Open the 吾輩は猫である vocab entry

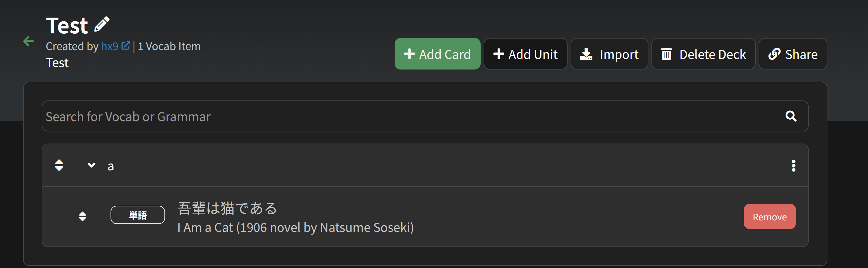(227, 208)
